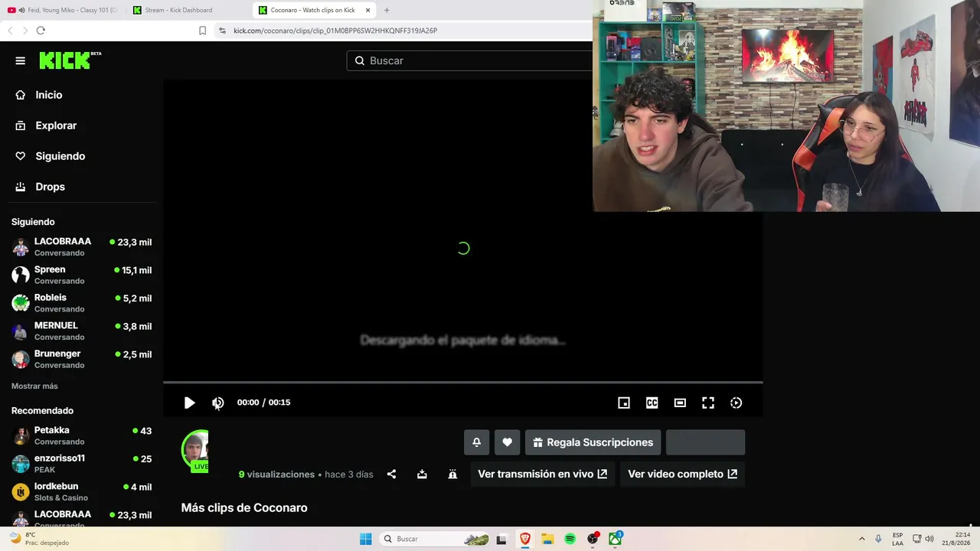Click the notification bell button
The width and height of the screenshot is (980, 551).
pyautogui.click(x=476, y=442)
